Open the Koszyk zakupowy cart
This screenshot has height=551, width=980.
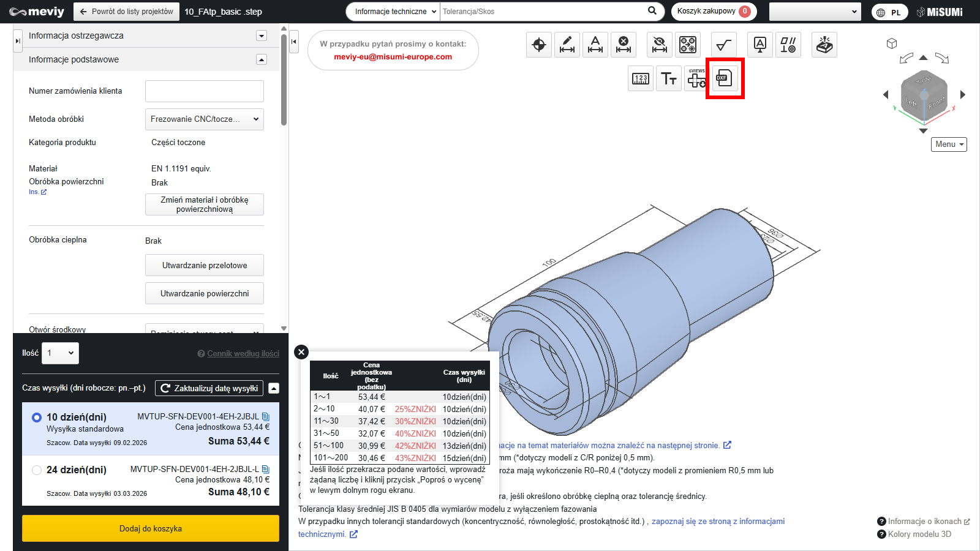(714, 12)
